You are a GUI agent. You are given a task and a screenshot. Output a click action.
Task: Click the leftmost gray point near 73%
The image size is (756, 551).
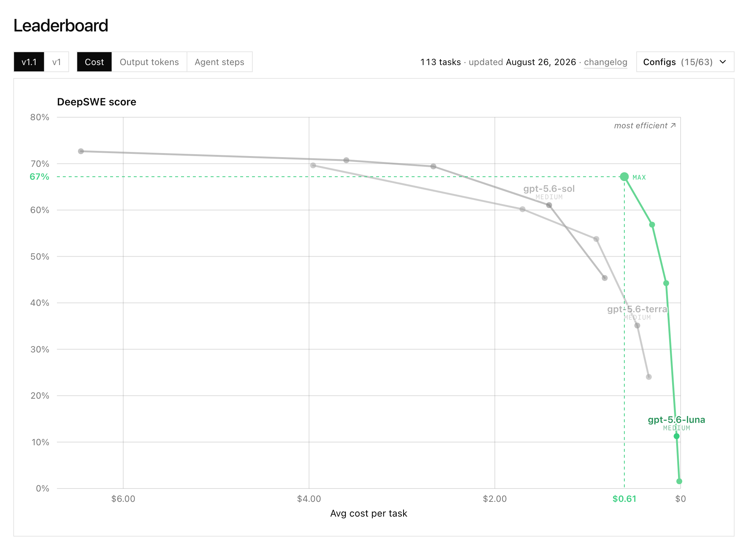coord(81,151)
